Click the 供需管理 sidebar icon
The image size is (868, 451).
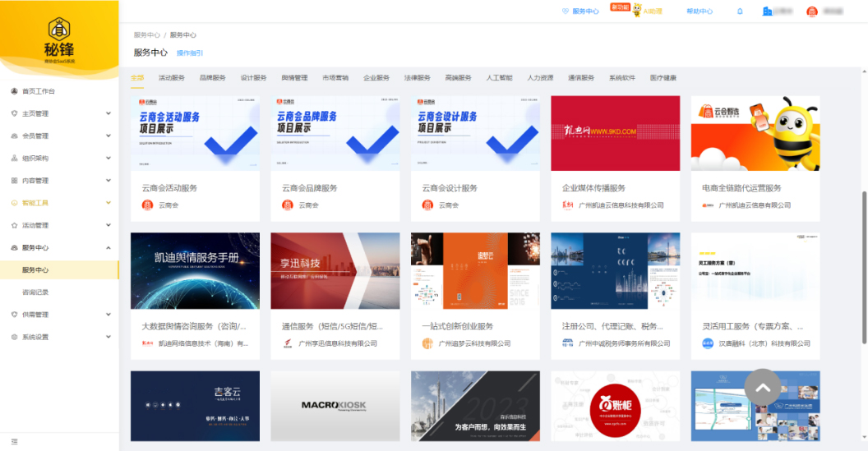pyautogui.click(x=15, y=315)
